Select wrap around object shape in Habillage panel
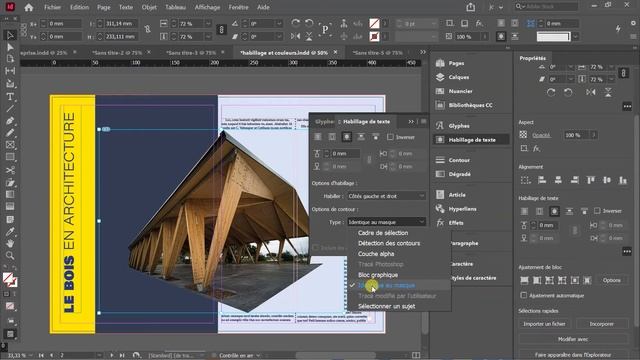Image resolution: width=640 pixels, height=360 pixels. click(x=347, y=137)
